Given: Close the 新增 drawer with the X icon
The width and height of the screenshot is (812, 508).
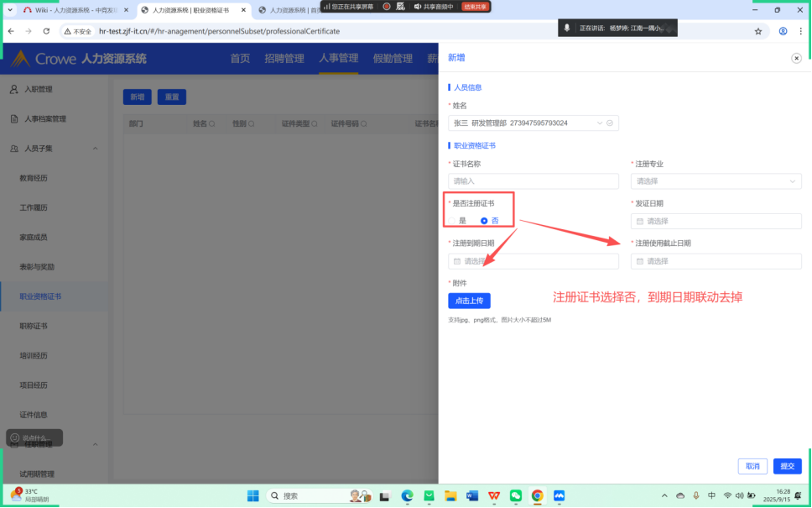Looking at the screenshot, I should 796,58.
